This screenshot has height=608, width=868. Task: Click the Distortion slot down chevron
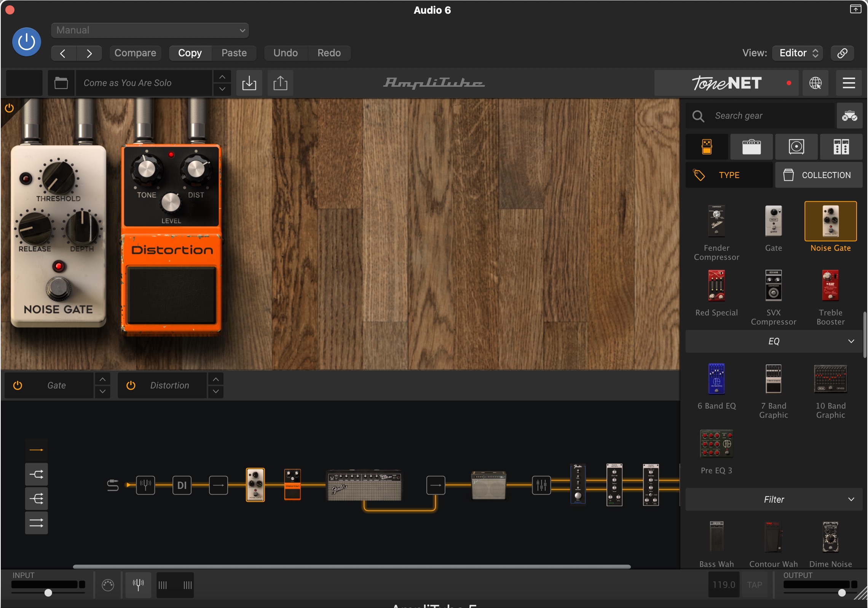pos(215,392)
